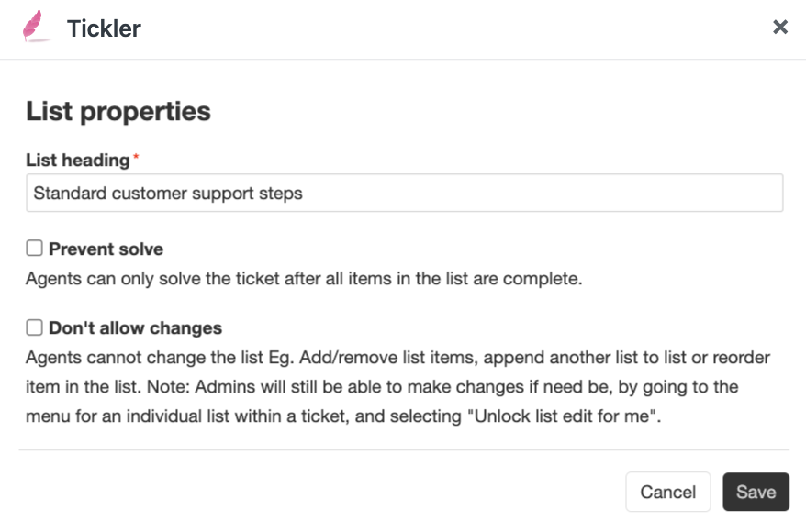Click the 'Prevent solve' label text
The width and height of the screenshot is (806, 532).
tap(106, 249)
